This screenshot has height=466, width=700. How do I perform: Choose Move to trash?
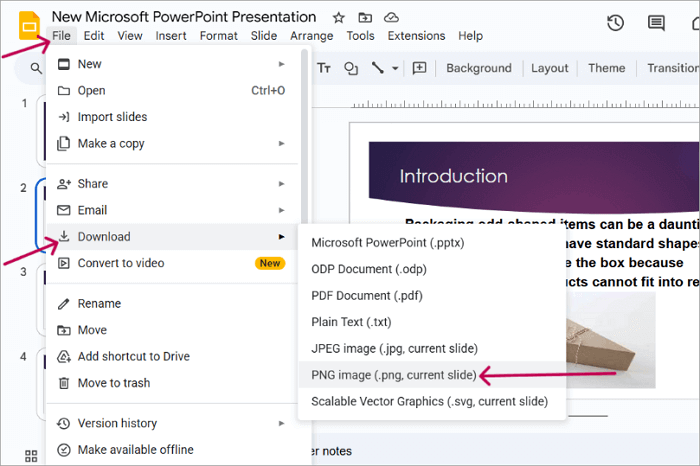pyautogui.click(x=172, y=383)
